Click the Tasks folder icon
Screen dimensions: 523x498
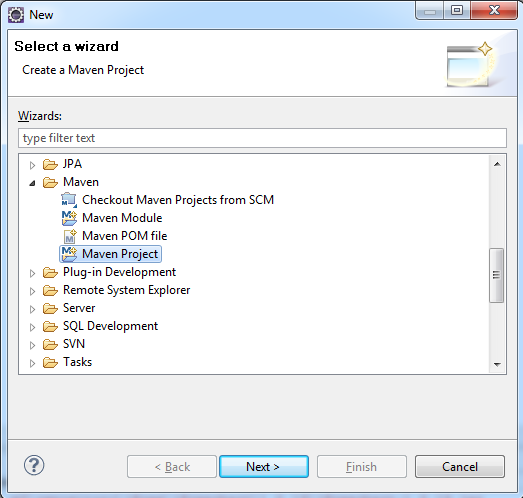[50, 362]
